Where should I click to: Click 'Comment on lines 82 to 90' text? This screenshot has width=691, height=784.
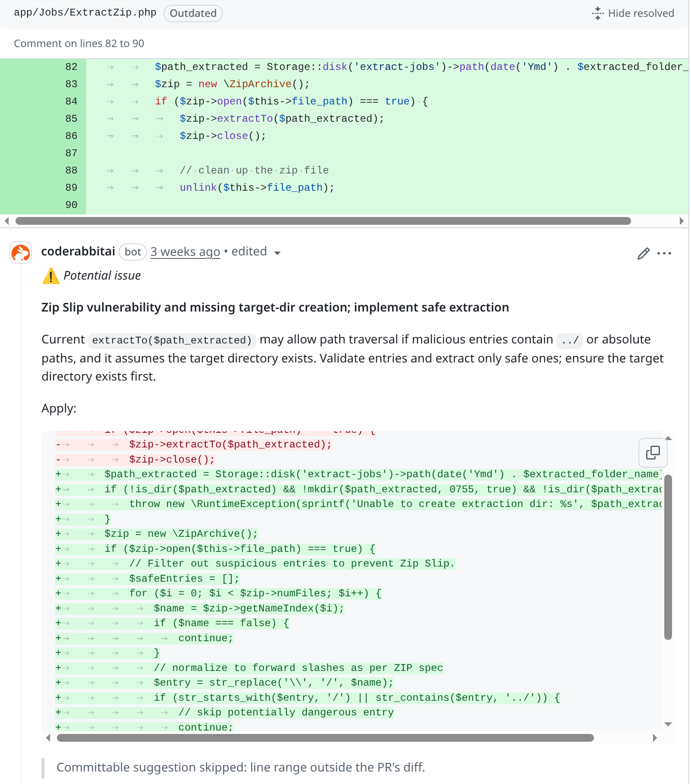[x=79, y=44]
